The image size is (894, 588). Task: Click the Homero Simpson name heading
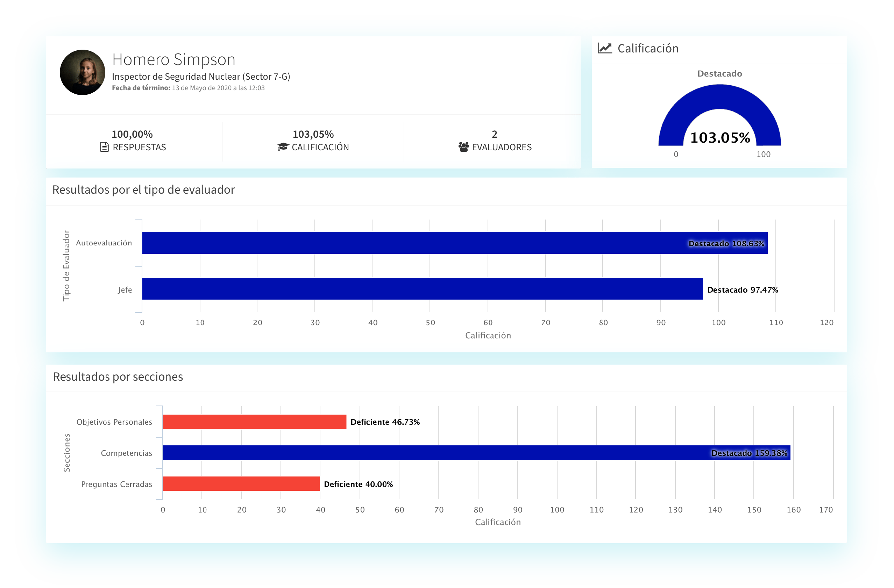coord(173,60)
